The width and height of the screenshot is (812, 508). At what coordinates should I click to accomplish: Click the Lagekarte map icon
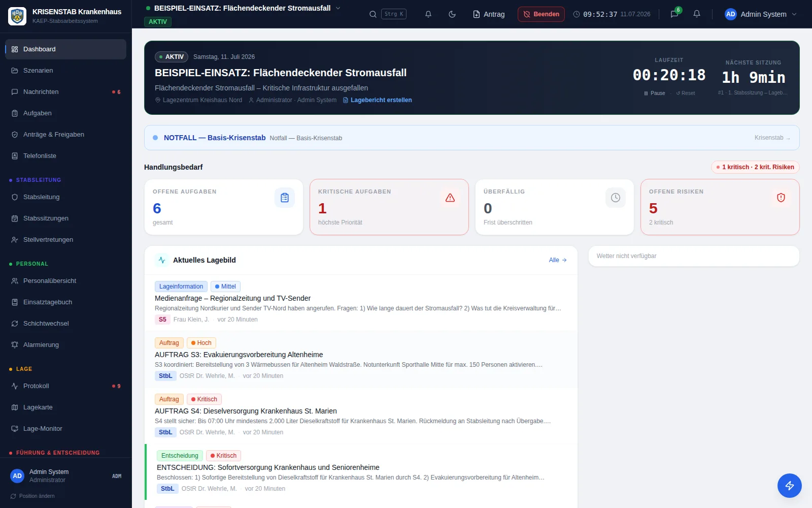(15, 407)
